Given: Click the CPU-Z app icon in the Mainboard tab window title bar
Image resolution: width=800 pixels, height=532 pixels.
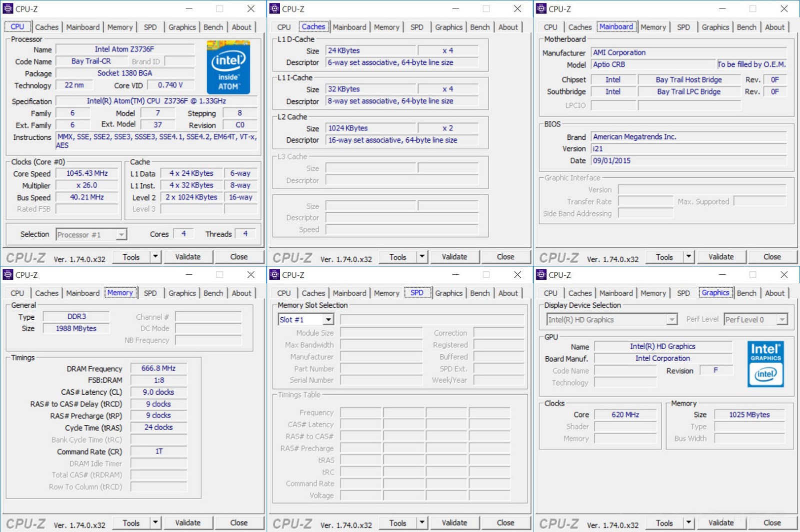Looking at the screenshot, I should (541, 8).
